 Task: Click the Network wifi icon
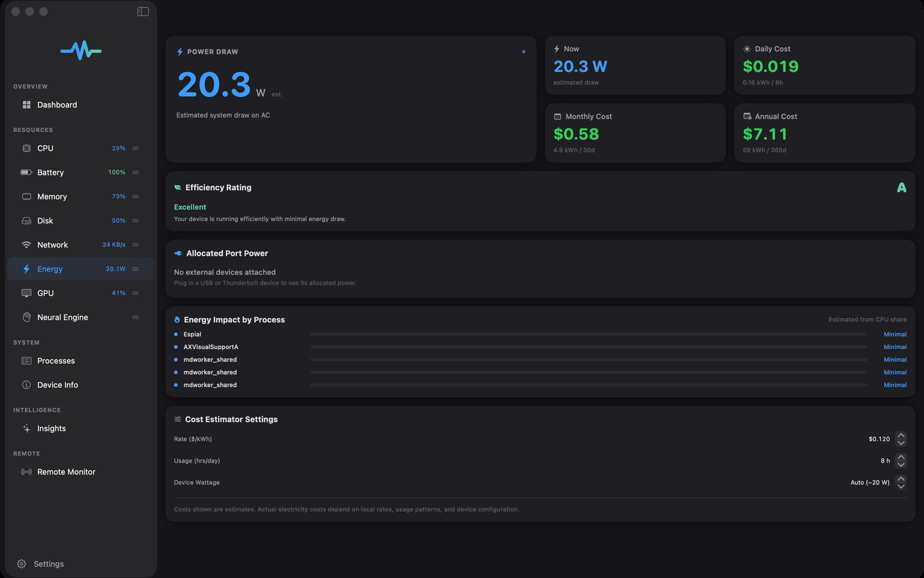26,245
